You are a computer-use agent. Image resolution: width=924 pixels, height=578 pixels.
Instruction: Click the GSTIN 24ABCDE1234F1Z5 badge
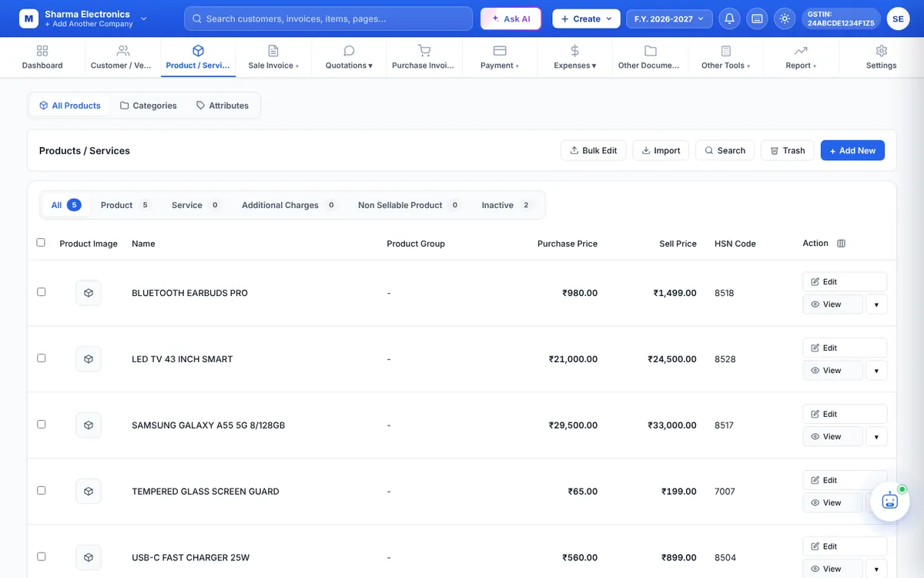[x=841, y=18]
